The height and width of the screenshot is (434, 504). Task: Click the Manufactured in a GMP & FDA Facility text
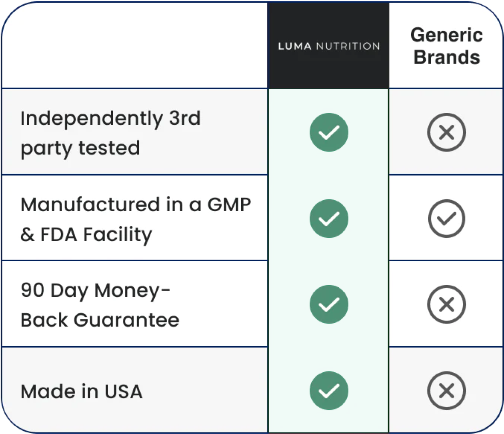pyautogui.click(x=136, y=220)
